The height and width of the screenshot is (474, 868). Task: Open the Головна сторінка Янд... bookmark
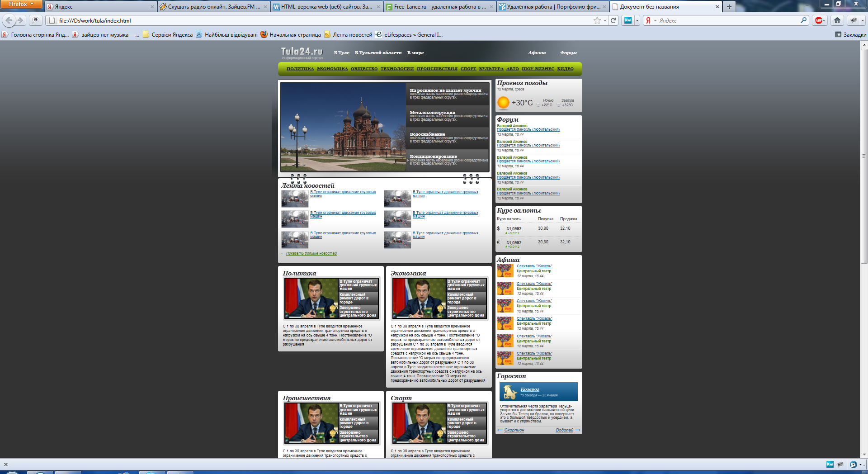[x=35, y=35]
